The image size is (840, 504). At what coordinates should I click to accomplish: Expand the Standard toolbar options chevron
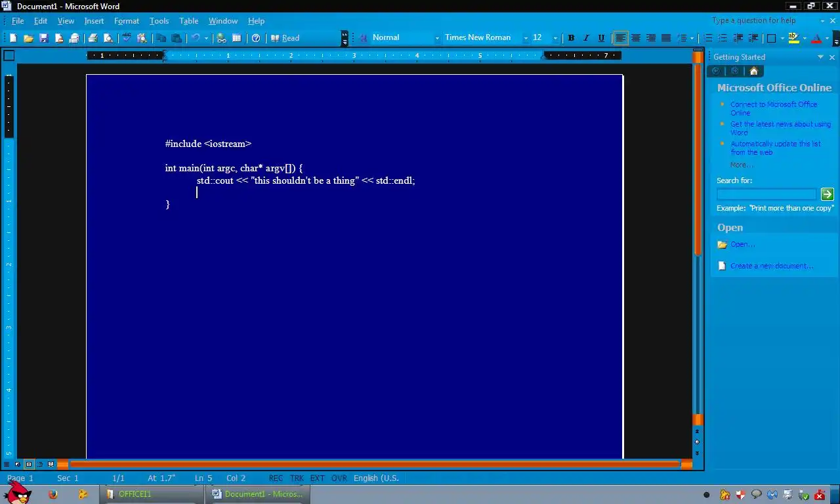(x=345, y=38)
